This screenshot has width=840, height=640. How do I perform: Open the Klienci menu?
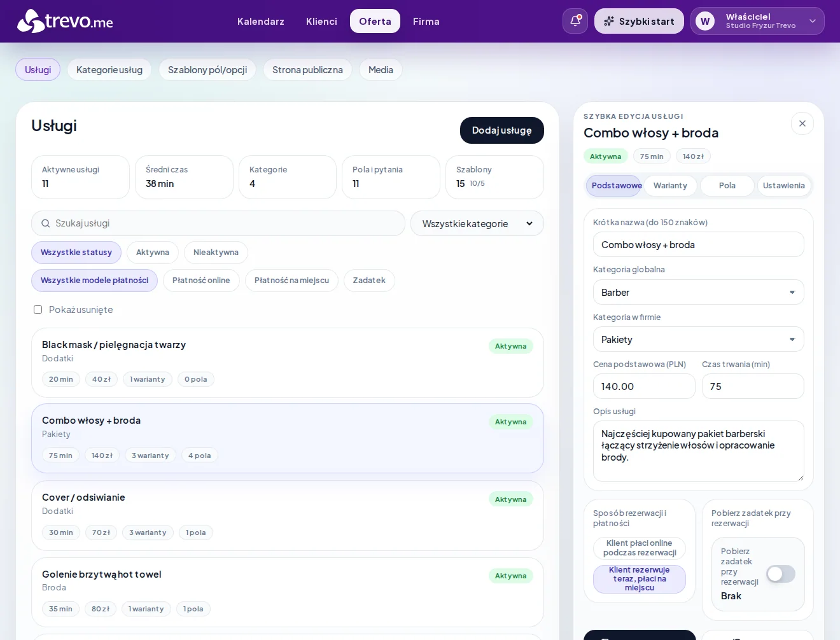[x=321, y=21]
